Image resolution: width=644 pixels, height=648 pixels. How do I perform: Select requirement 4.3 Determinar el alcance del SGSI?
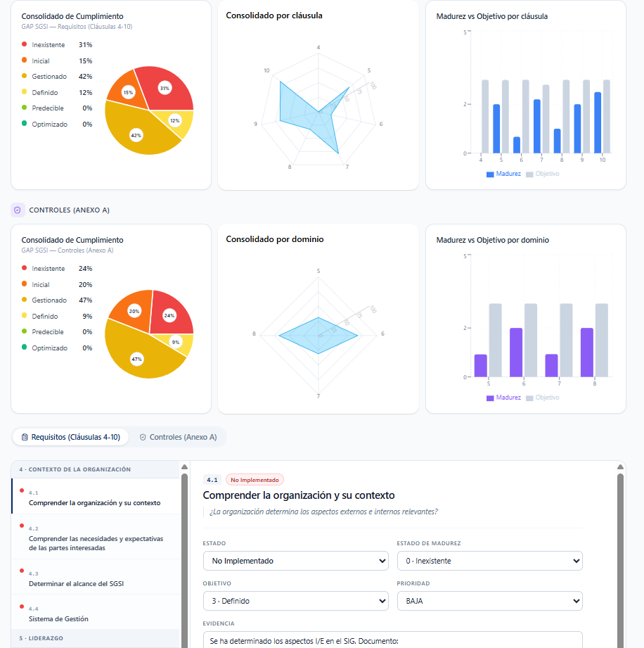click(x=96, y=577)
